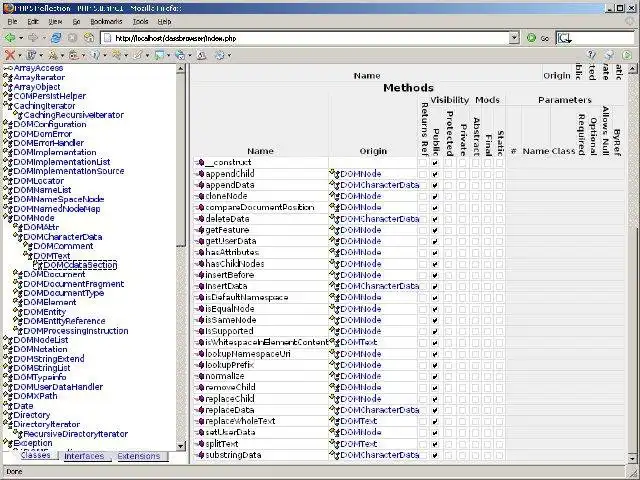This screenshot has height=480, width=640.
Task: Open DOMText origin link in replaceWholeText row
Action: [x=358, y=421]
